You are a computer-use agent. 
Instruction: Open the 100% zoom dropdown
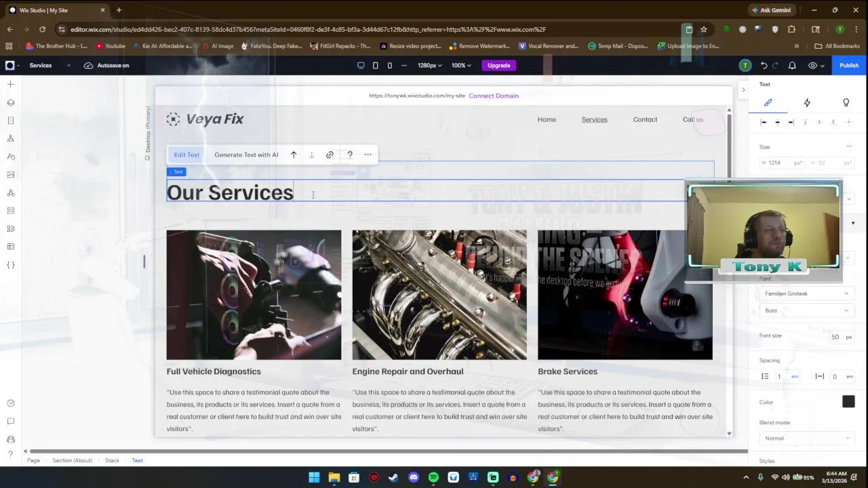(x=462, y=65)
